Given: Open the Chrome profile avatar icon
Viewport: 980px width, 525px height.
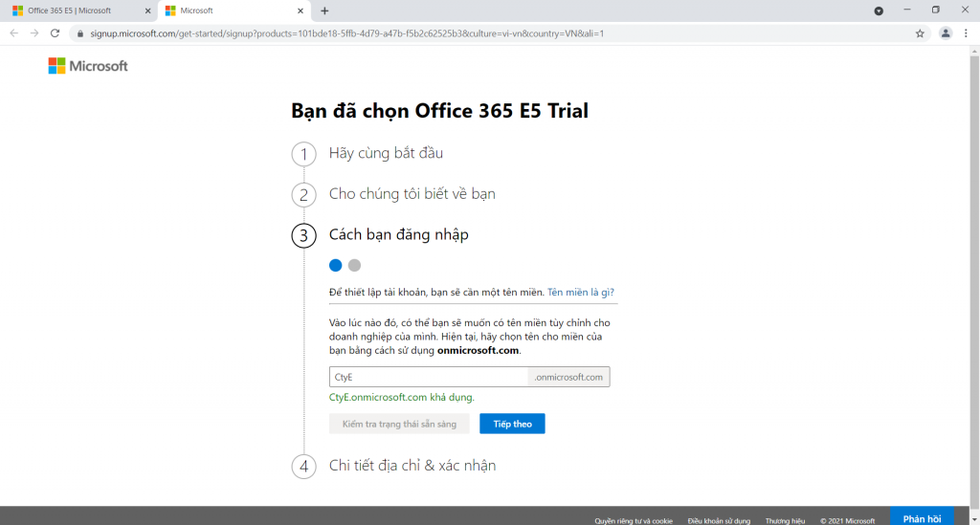Looking at the screenshot, I should (x=946, y=33).
